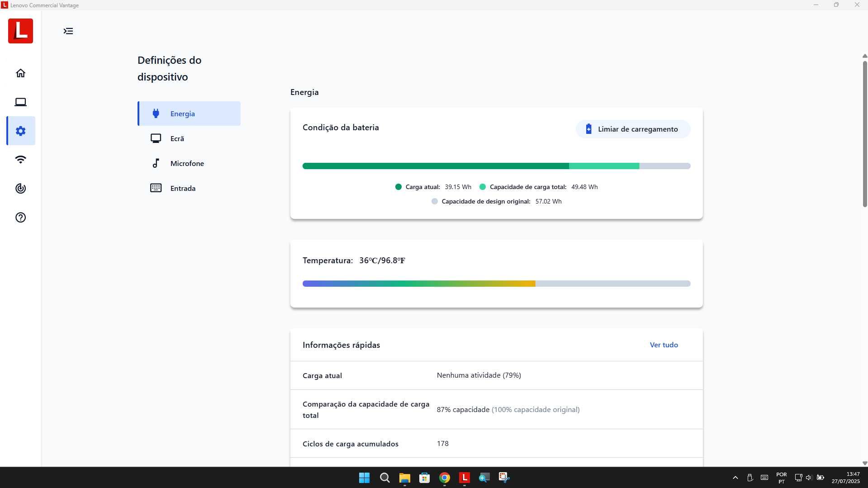Click the dark green Carga atual legend dot

(398, 187)
